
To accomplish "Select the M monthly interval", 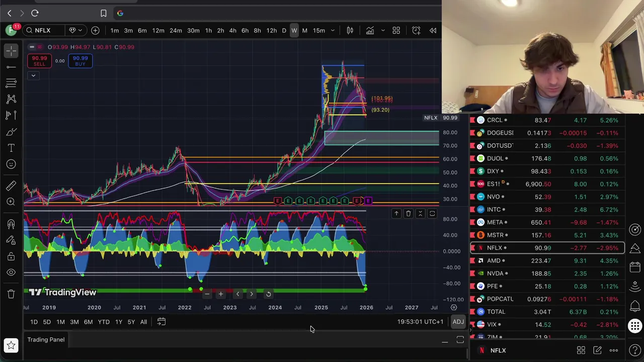I will 304,31.
